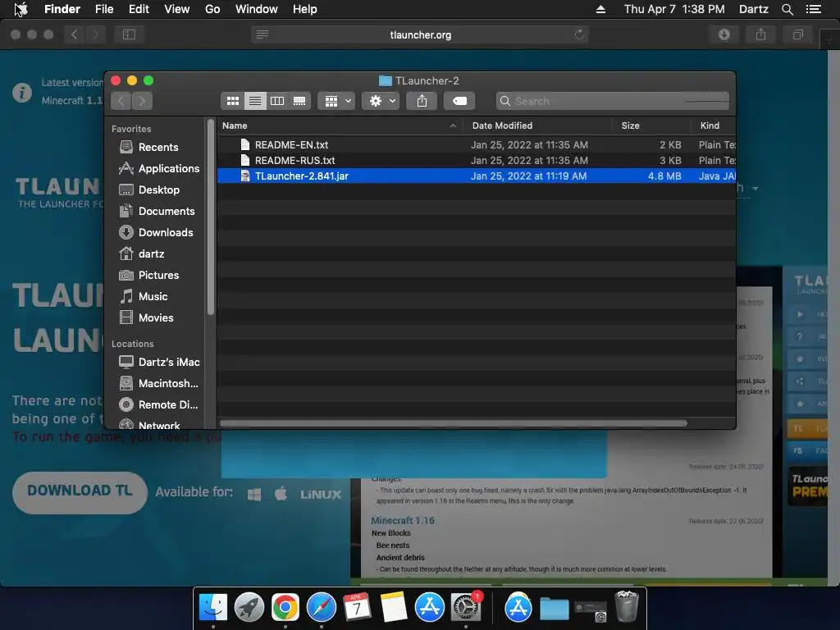
Task: Open Spotlight search in menu bar
Action: click(x=787, y=9)
